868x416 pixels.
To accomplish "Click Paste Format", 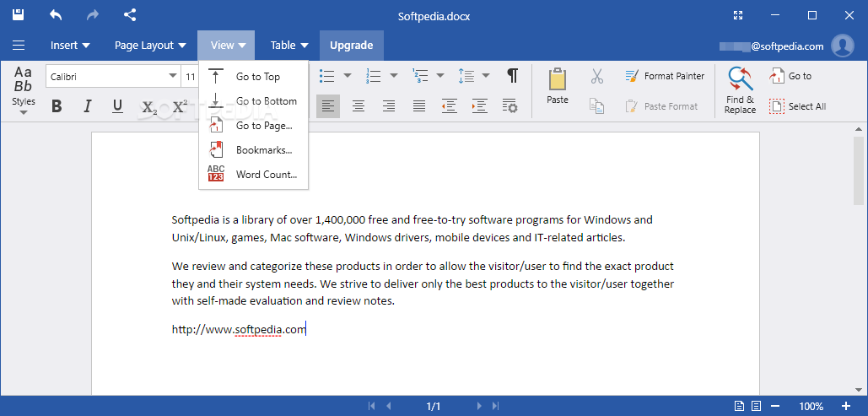I will coord(661,105).
